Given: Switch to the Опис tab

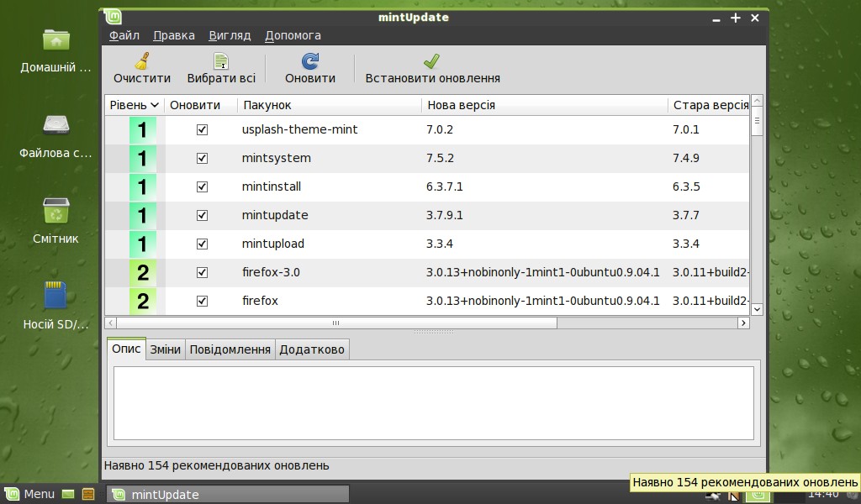Looking at the screenshot, I should [126, 349].
